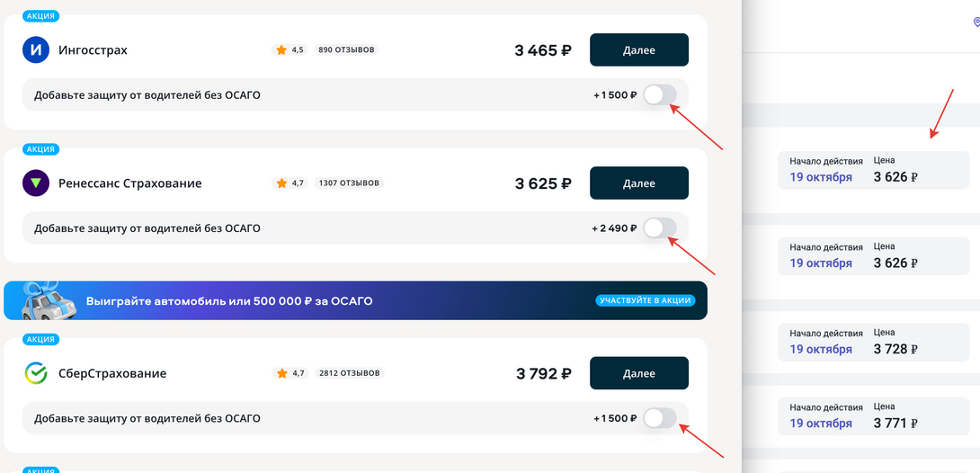
Task: Open 1307 отзывов reviews for Ренессанс
Action: point(349,183)
